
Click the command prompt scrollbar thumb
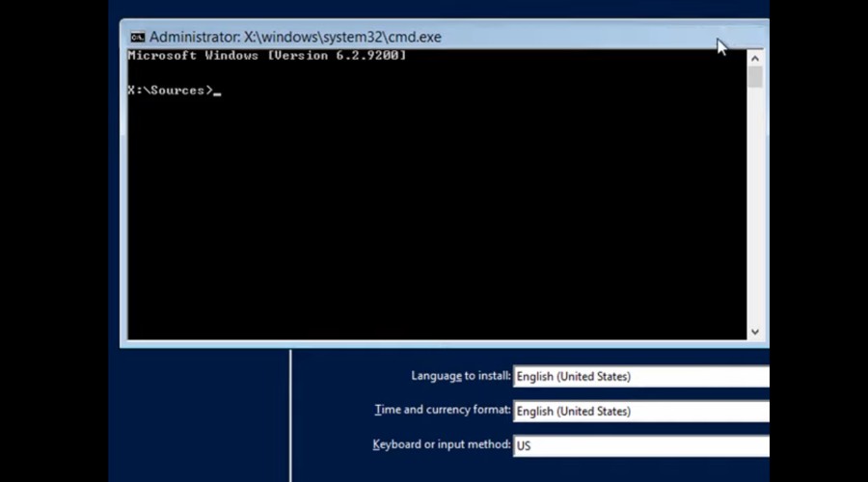pos(755,77)
